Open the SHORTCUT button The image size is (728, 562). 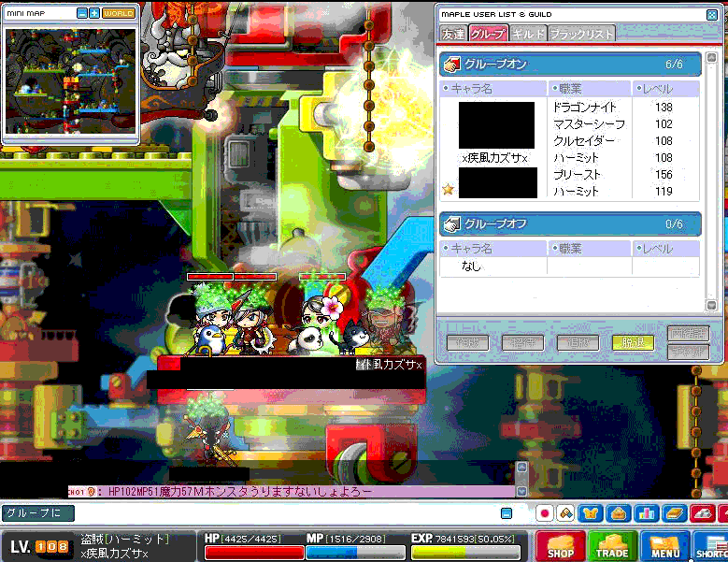[711, 546]
